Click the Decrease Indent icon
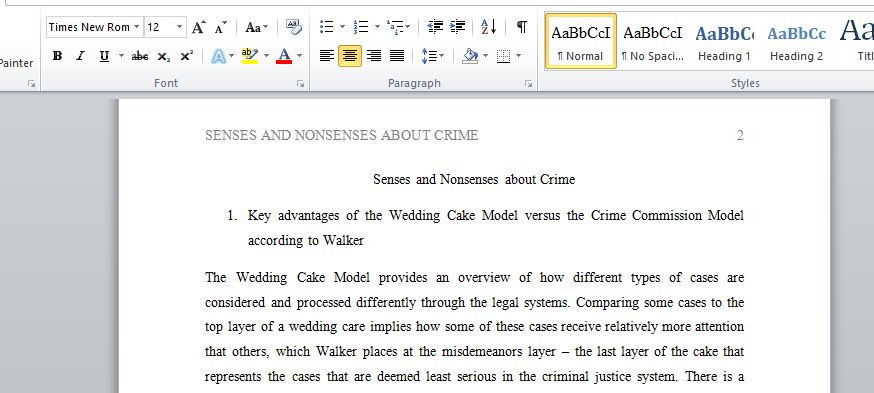Image resolution: width=874 pixels, height=393 pixels. coord(435,27)
